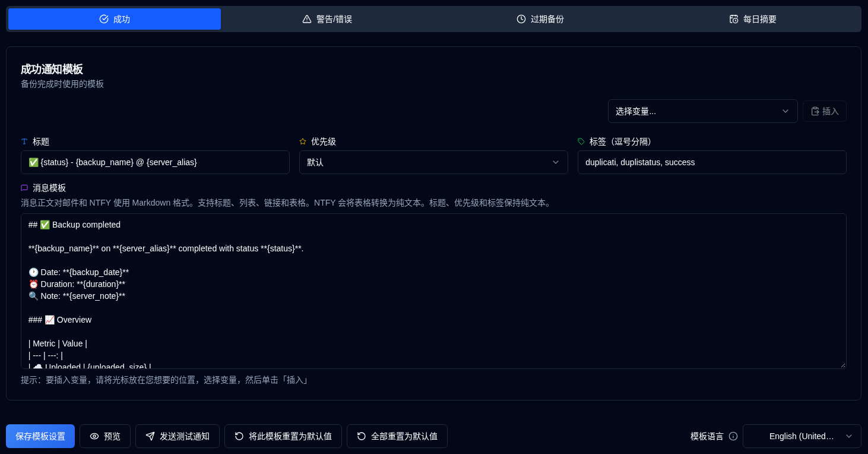Click the hint text starting with 提示

(x=164, y=380)
